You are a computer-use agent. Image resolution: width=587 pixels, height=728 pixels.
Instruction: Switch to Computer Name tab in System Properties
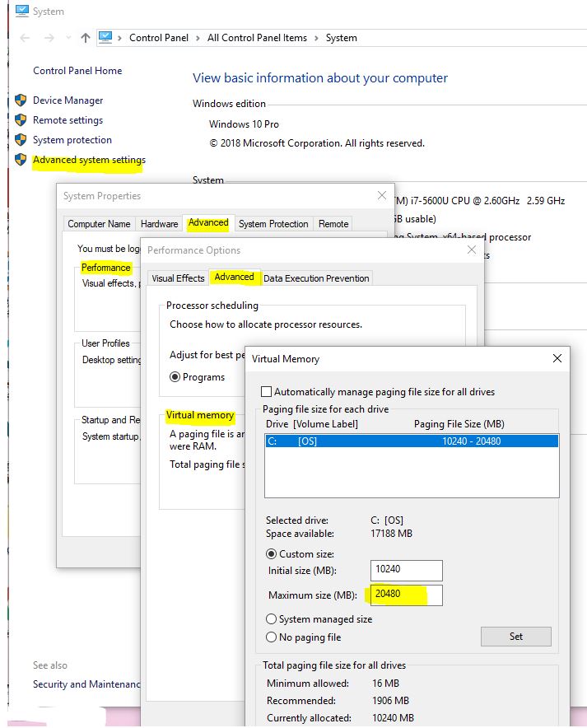[x=99, y=224]
